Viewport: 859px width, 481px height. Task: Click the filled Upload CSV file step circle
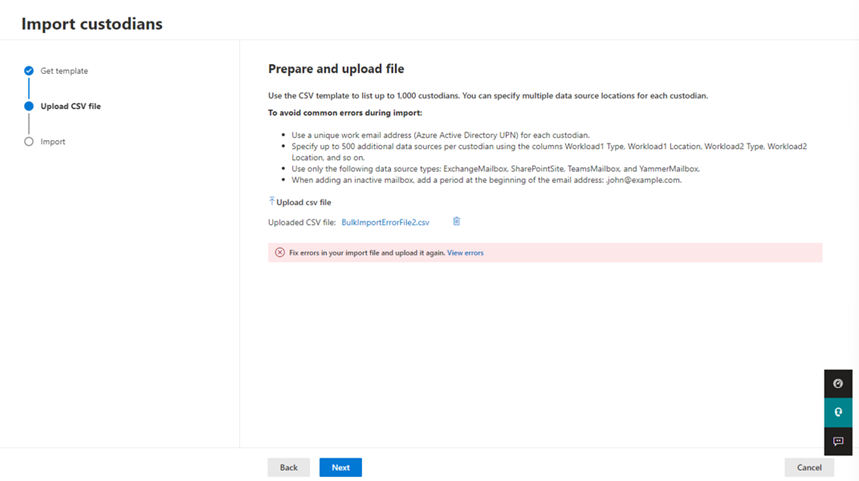pyautogui.click(x=29, y=106)
